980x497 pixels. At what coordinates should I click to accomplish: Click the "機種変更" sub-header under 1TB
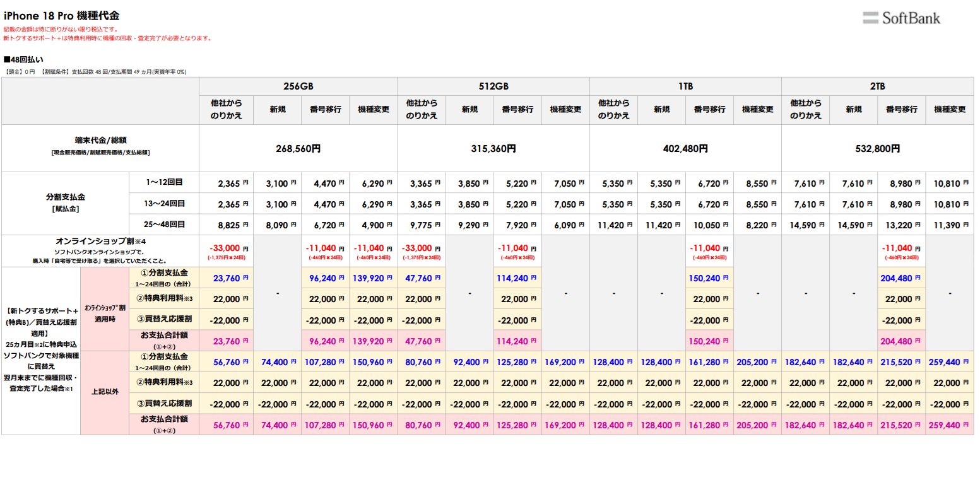(757, 110)
